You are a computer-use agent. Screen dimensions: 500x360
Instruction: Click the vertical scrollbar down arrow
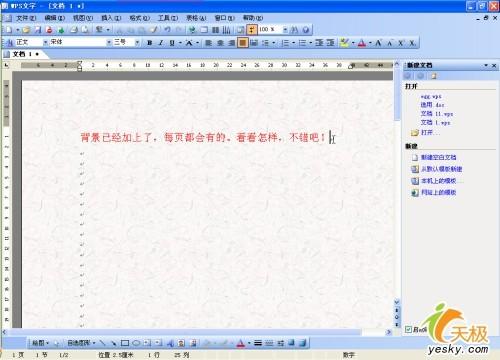click(397, 302)
